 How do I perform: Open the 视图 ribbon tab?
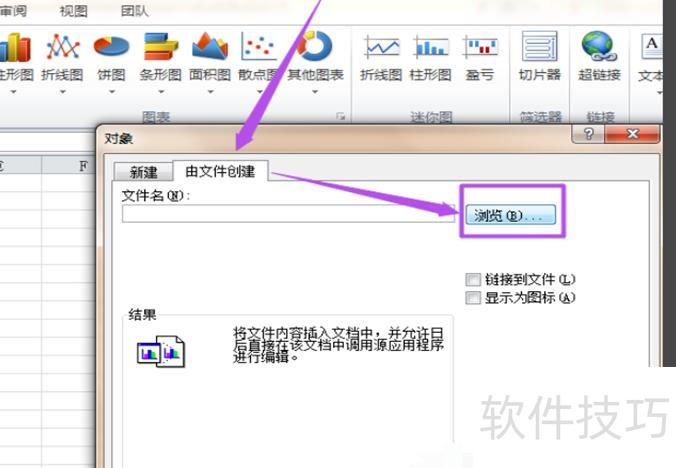(73, 11)
